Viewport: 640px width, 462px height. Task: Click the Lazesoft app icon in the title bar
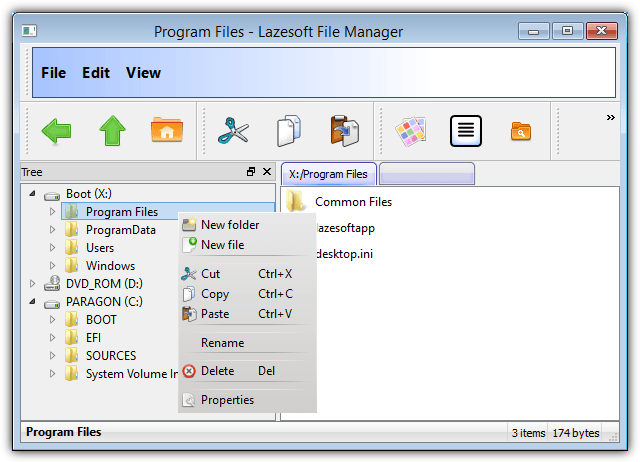pos(29,31)
